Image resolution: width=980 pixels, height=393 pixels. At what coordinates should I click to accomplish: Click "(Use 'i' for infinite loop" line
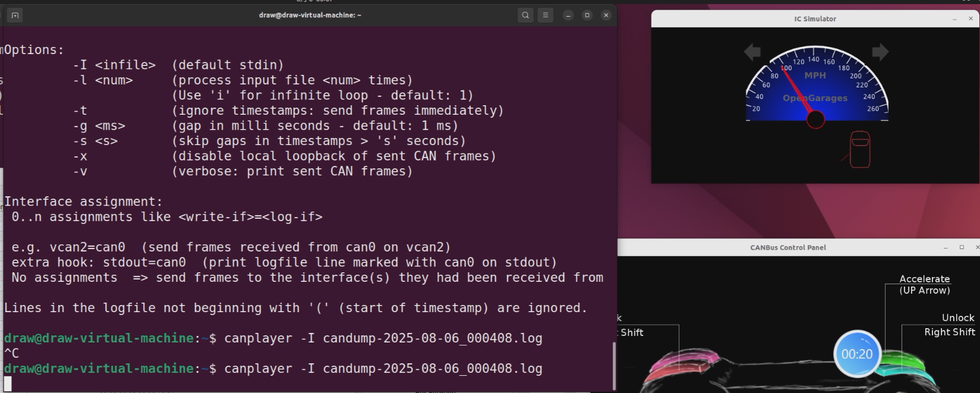pos(323,95)
